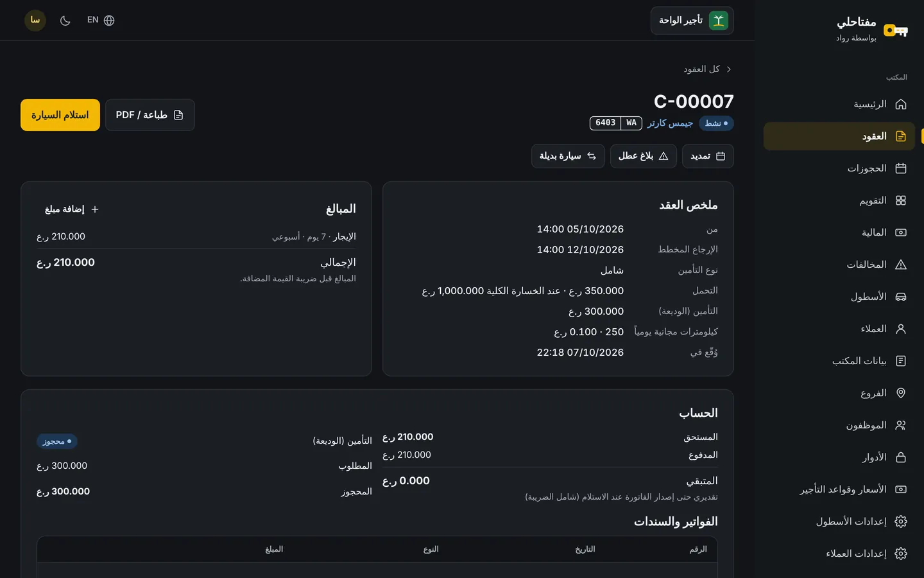The image size is (924, 578).
Task: Go back to كل العقود breadcrumb
Action: [707, 69]
